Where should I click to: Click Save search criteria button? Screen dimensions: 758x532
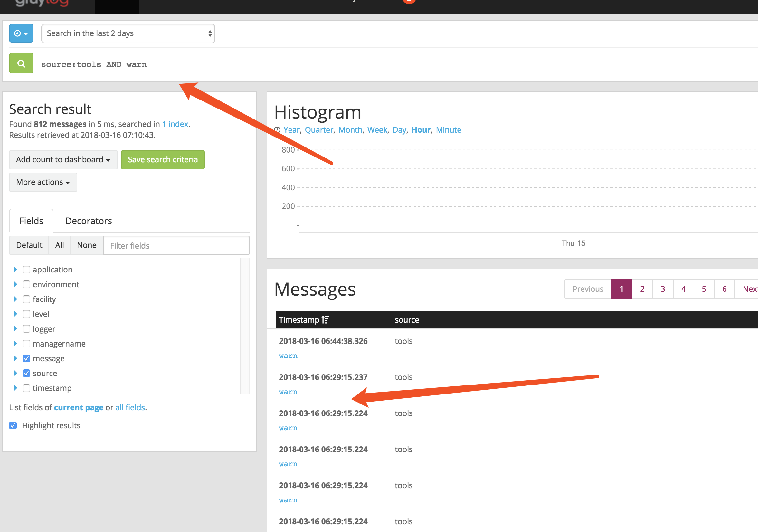click(163, 160)
